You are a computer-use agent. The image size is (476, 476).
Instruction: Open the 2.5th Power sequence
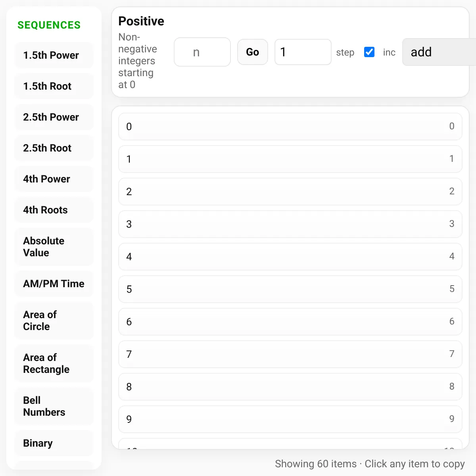54,117
